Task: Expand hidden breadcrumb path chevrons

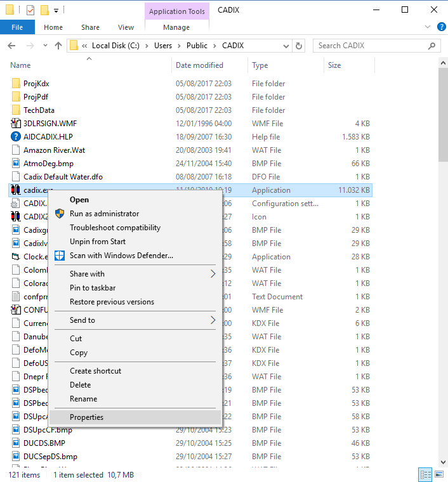Action: (x=84, y=46)
